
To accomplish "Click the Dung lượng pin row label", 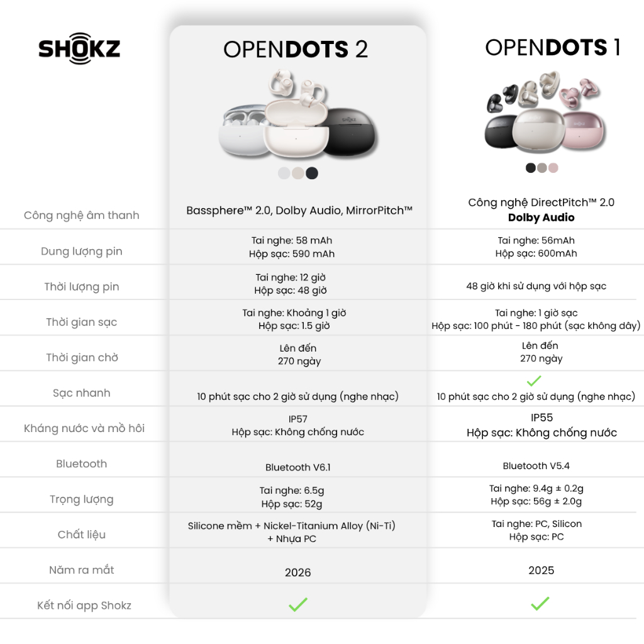I will (81, 251).
